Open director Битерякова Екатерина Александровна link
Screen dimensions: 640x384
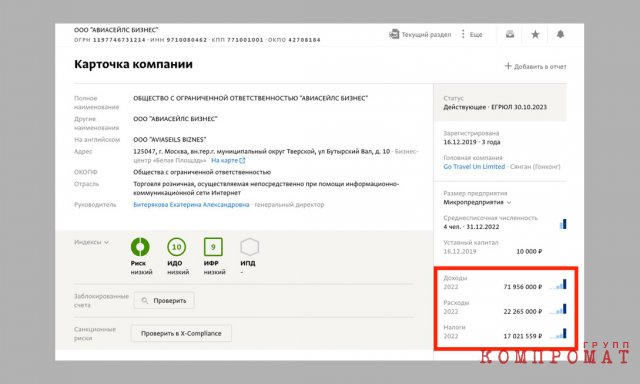pyautogui.click(x=191, y=204)
